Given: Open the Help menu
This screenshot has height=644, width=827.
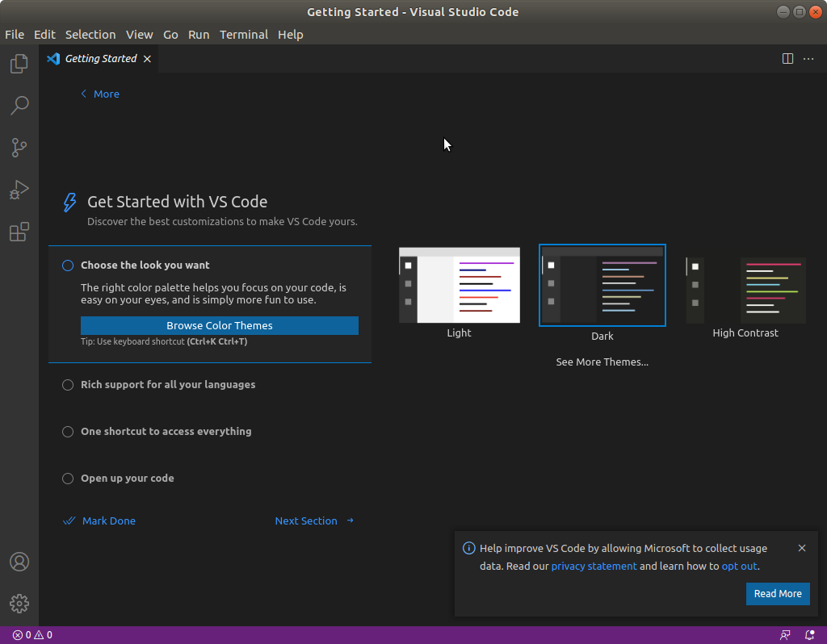Looking at the screenshot, I should [x=290, y=35].
